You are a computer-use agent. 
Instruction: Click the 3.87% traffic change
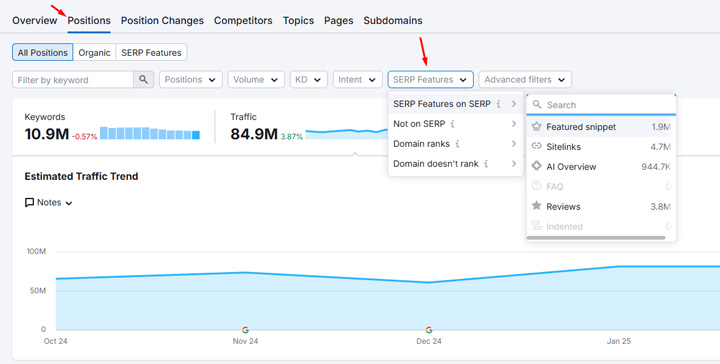292,137
